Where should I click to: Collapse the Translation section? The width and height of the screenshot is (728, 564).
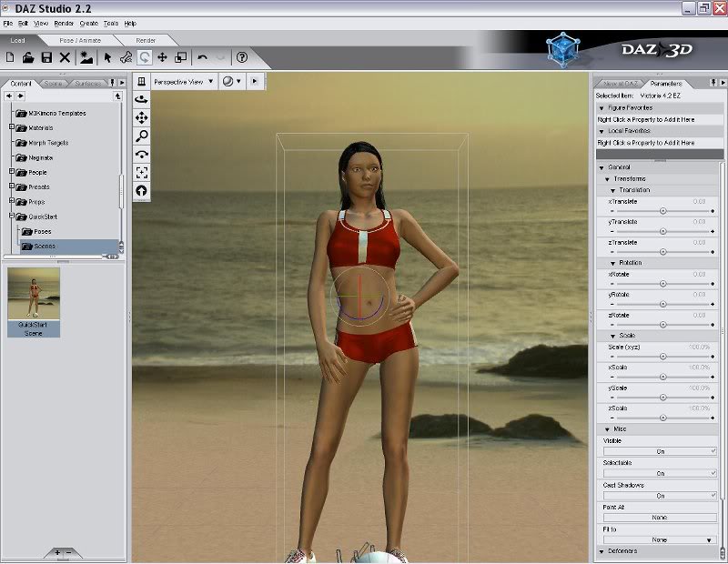click(x=612, y=189)
